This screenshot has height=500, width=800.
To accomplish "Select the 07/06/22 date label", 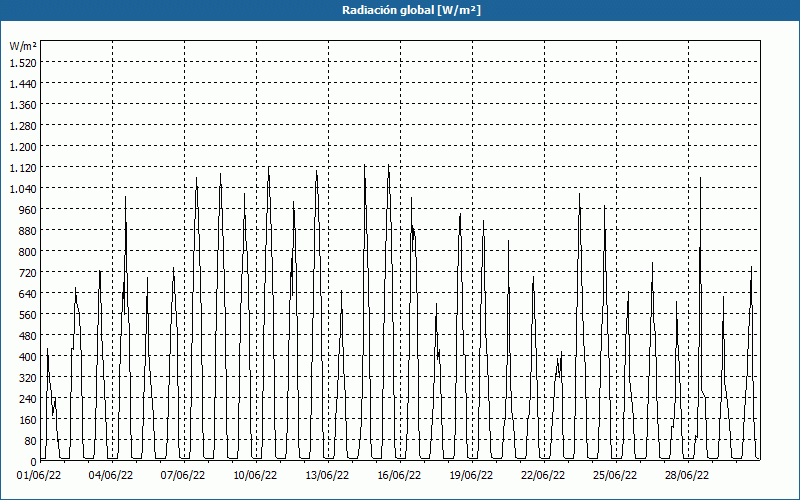I will point(183,475).
